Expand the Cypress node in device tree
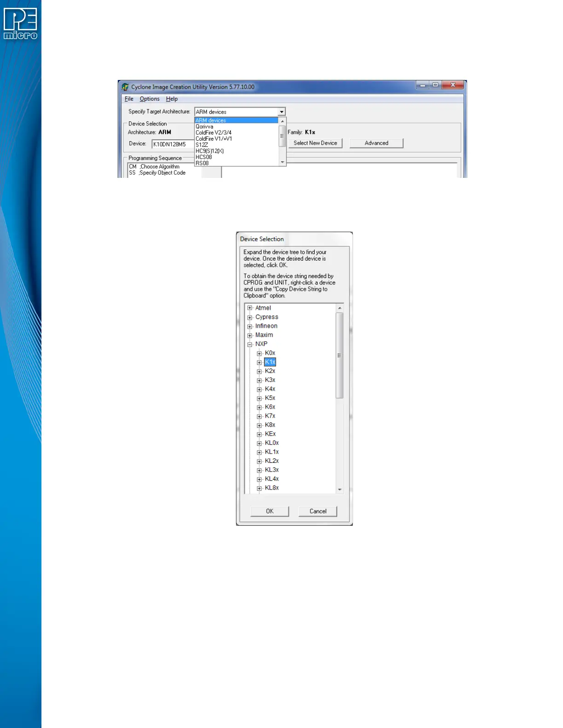563x728 pixels. click(250, 317)
